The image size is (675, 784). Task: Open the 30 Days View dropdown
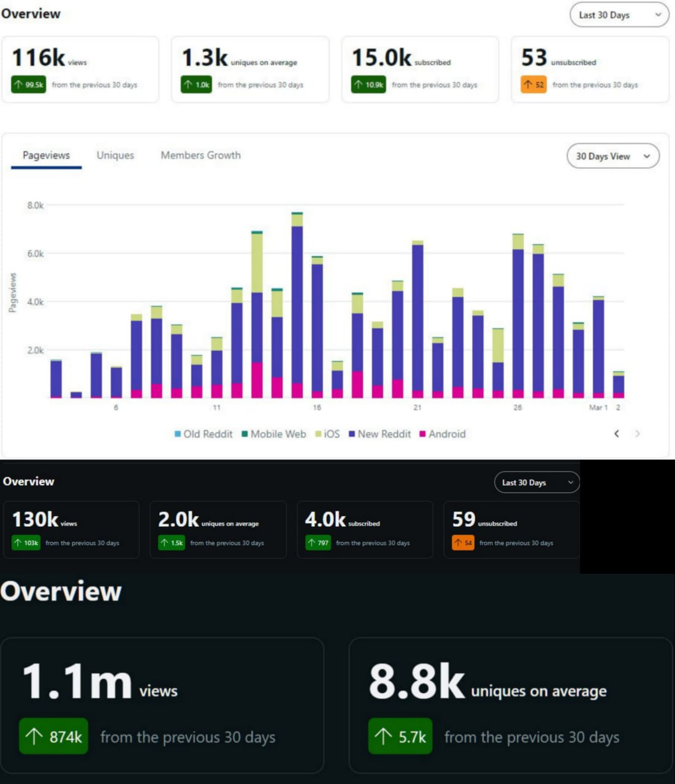[613, 156]
